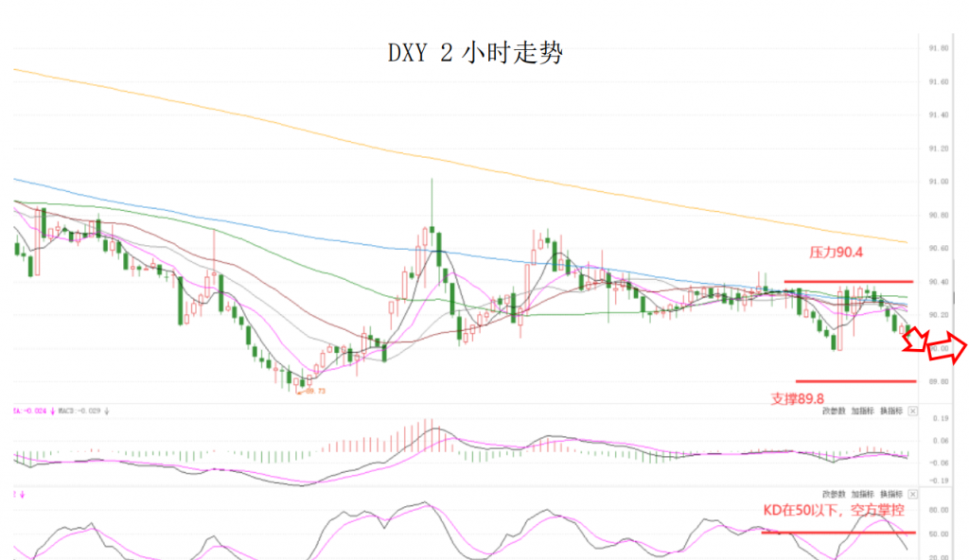969x560 pixels.
Task: Expand the arrow beside the MACD value label
Action: click(x=107, y=411)
